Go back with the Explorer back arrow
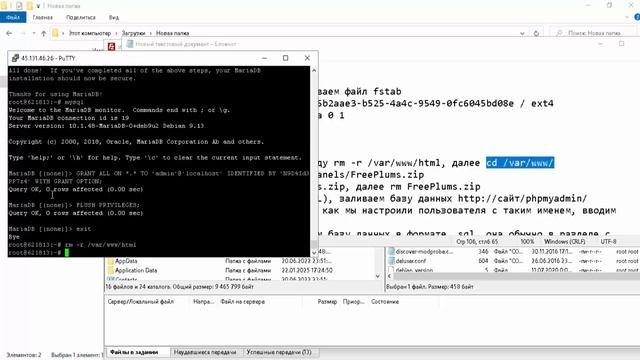The image size is (640, 360). (9, 33)
